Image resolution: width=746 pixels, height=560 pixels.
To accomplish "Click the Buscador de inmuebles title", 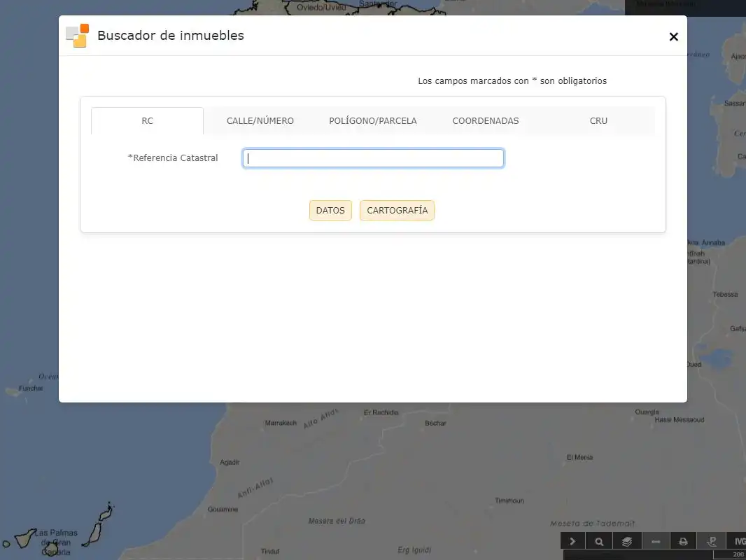I will (171, 35).
